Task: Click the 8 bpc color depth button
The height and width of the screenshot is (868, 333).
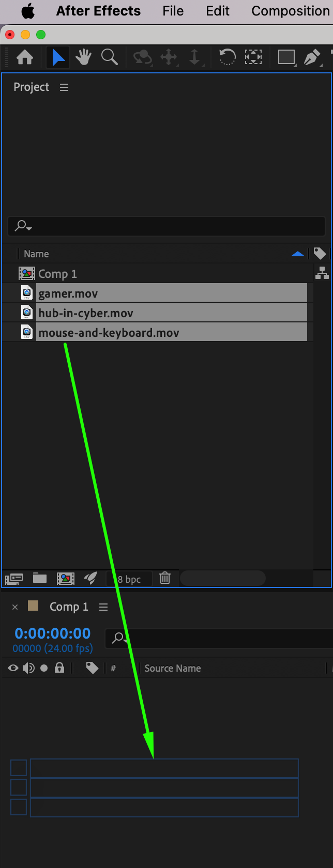Action: coord(129,579)
